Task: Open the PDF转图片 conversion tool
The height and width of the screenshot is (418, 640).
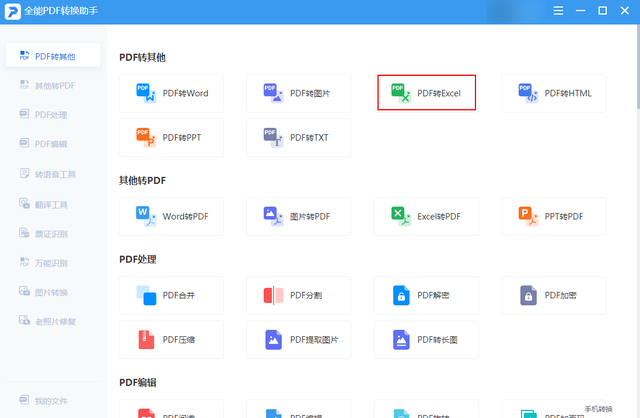Action: 299,93
